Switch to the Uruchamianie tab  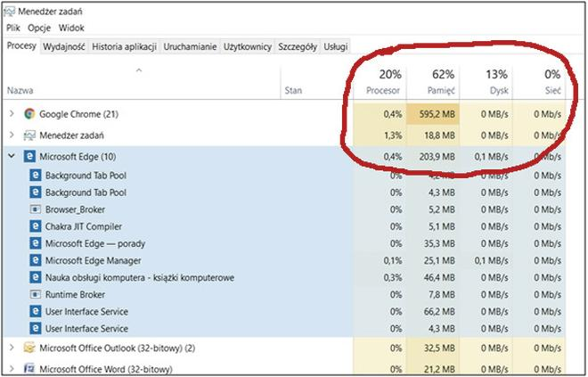pos(190,47)
